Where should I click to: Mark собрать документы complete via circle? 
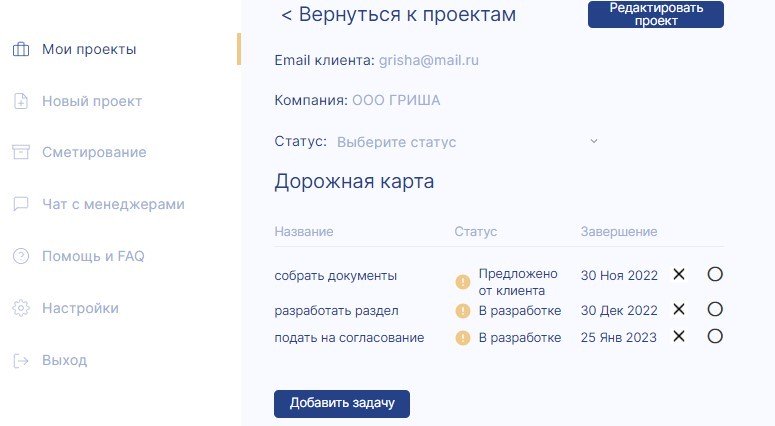[715, 274]
